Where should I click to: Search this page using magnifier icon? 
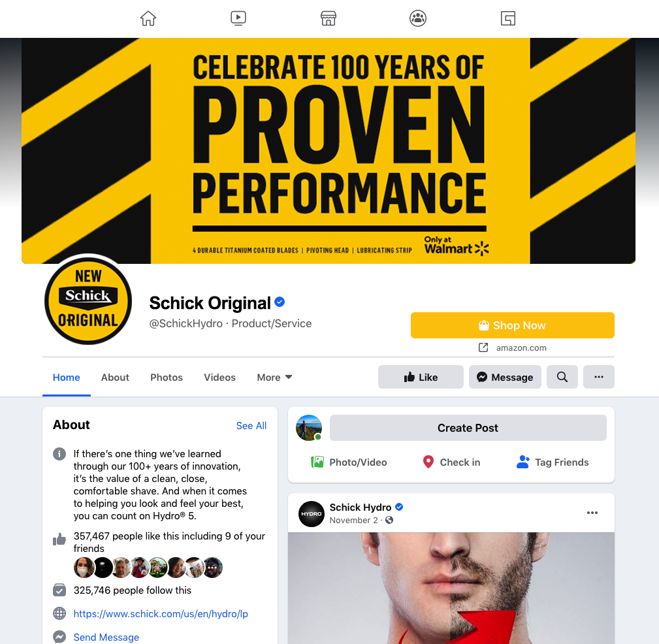[x=562, y=377]
